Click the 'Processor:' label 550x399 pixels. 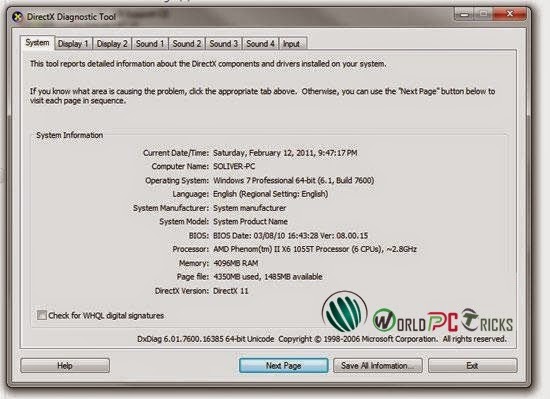[190, 249]
